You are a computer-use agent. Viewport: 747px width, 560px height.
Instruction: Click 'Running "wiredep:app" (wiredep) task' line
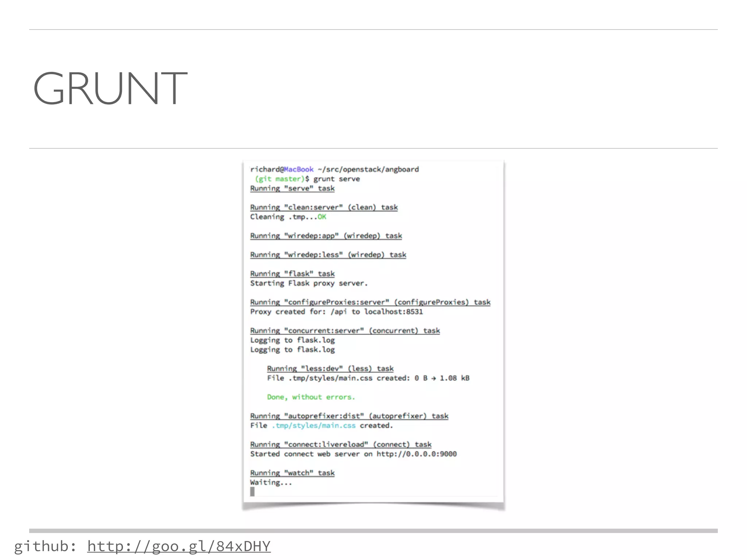point(326,236)
